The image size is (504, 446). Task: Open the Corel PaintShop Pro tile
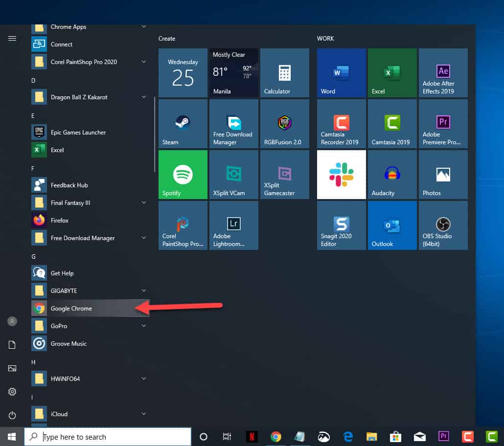tap(183, 225)
